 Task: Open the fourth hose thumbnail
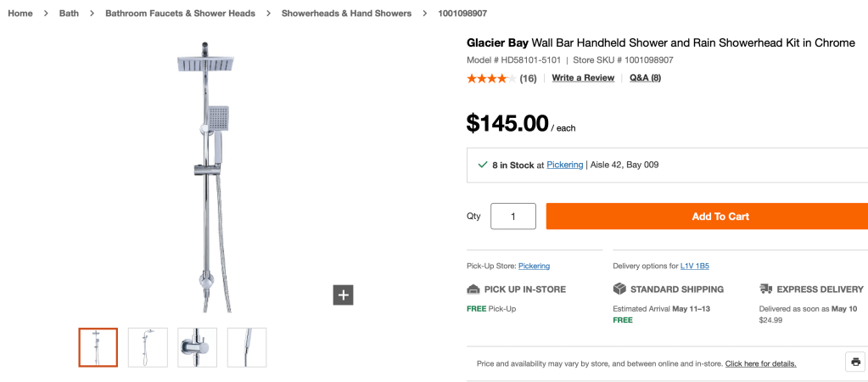247,347
